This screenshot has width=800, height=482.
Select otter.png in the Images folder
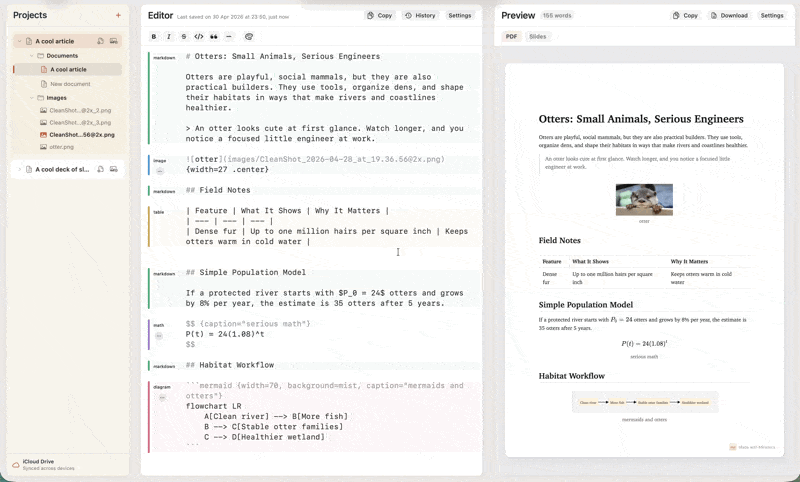(62, 147)
